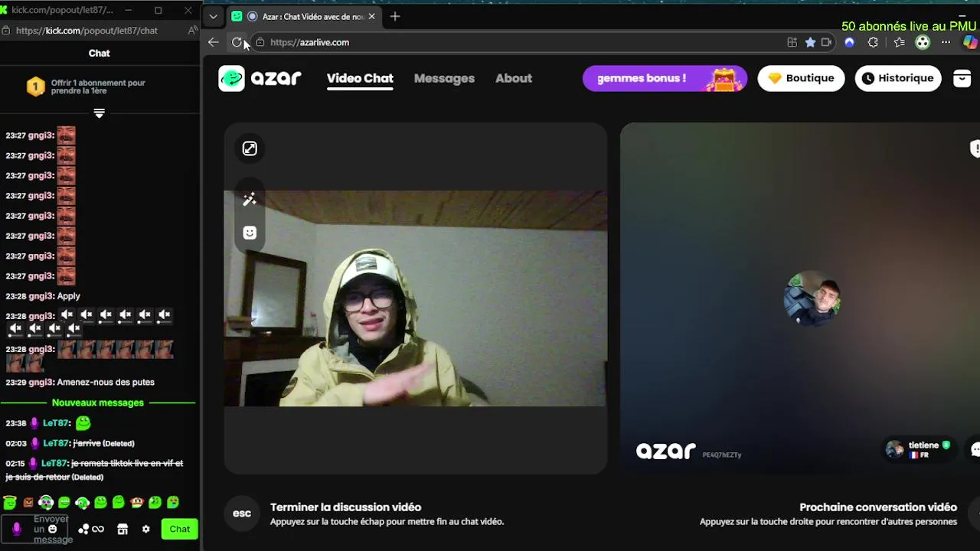The width and height of the screenshot is (980, 551).
Task: Click the gold number 1 badge in chat
Action: click(35, 86)
